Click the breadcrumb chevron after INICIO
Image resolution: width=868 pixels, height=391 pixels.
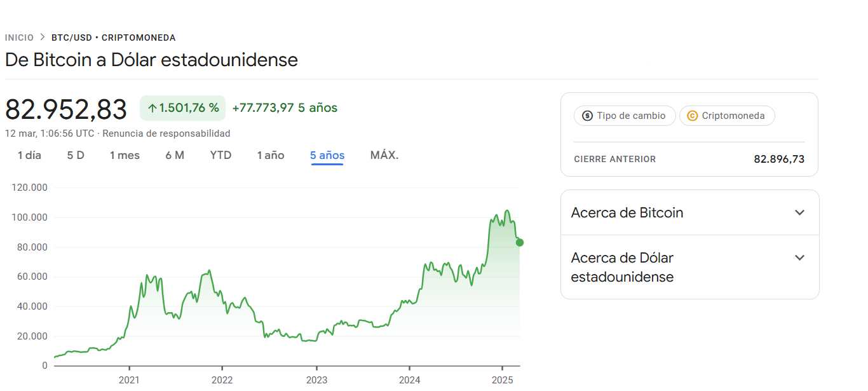tap(41, 37)
